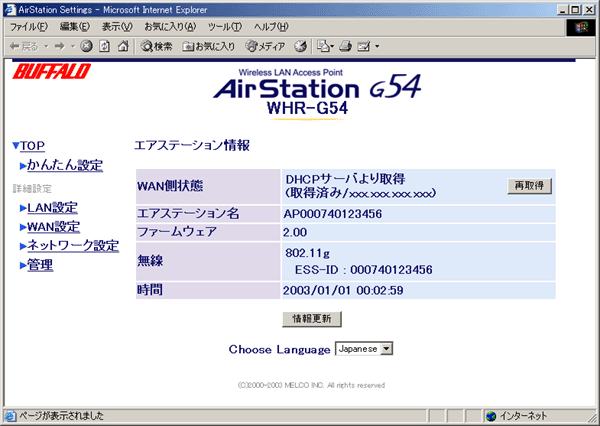Click the 無線 row label
600x426 pixels.
150,261
